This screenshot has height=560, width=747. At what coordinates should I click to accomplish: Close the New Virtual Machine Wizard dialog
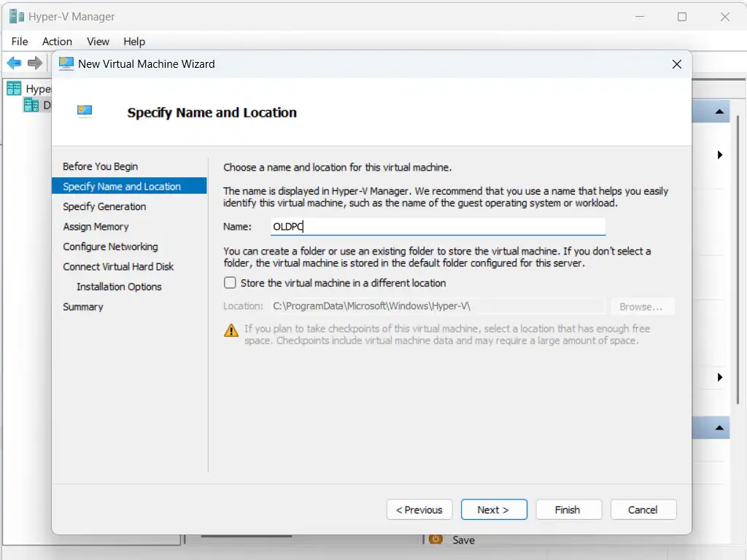point(676,64)
